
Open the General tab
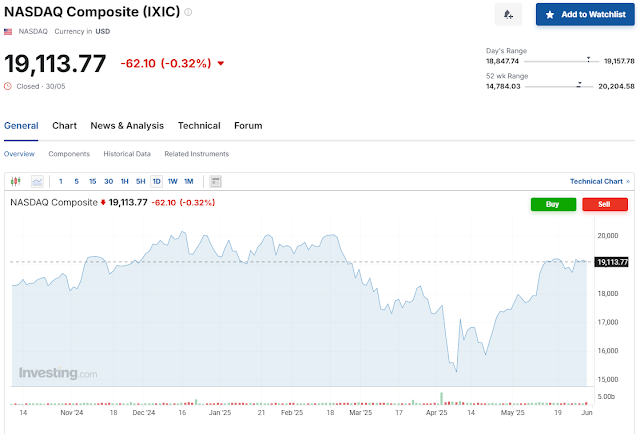(21, 126)
